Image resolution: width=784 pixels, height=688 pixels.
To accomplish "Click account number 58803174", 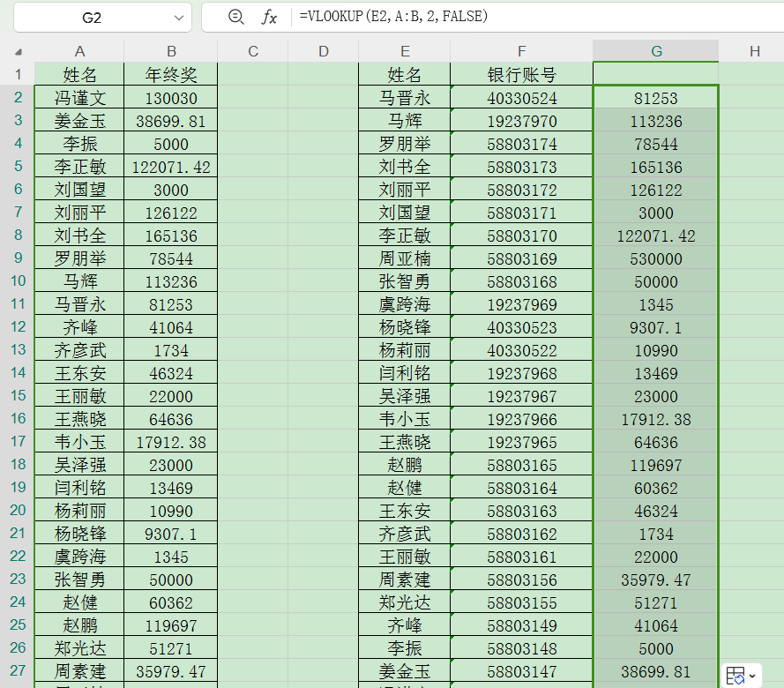I will (x=521, y=144).
